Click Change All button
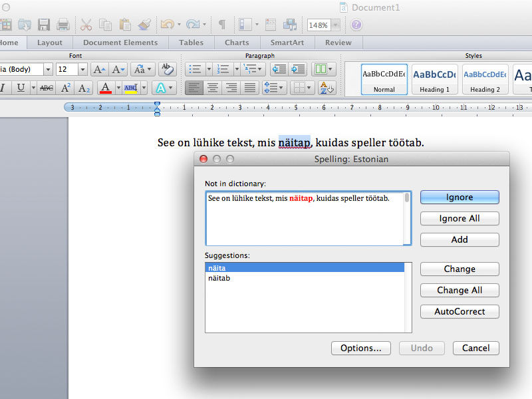532x399 pixels. [x=460, y=290]
